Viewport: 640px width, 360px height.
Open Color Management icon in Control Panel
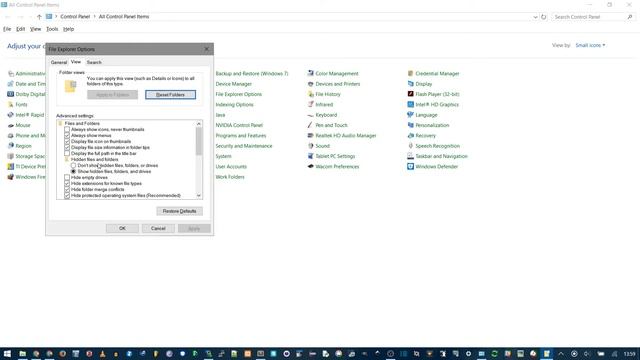click(311, 73)
